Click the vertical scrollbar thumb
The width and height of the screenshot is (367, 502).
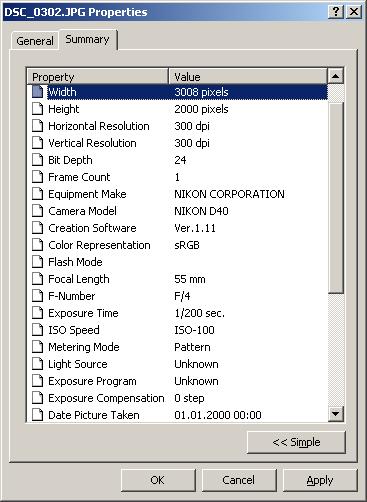[335, 198]
